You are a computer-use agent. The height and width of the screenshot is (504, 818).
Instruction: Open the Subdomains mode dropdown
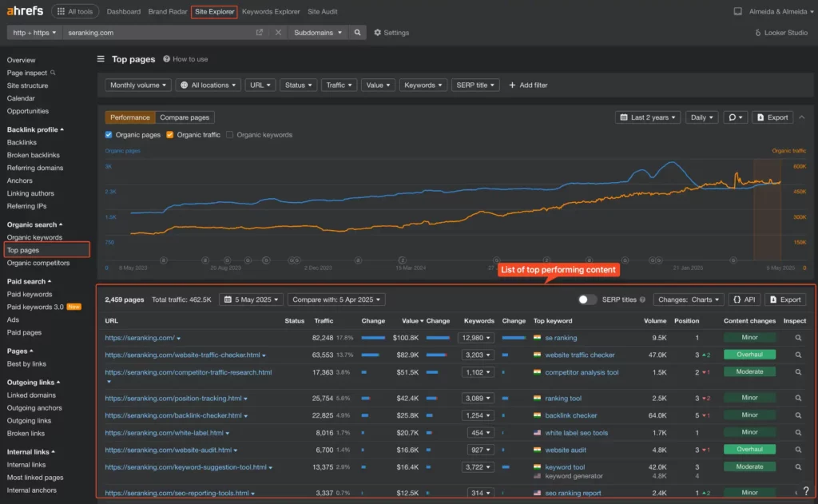click(x=318, y=33)
